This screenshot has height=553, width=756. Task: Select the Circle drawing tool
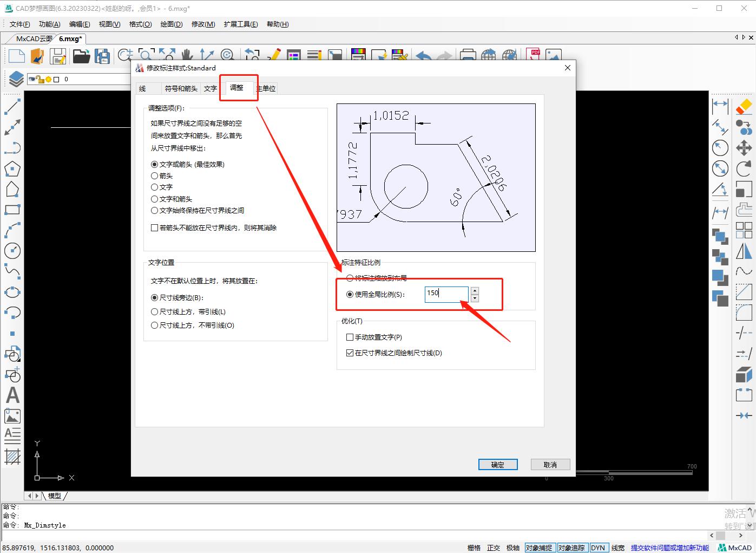13,251
